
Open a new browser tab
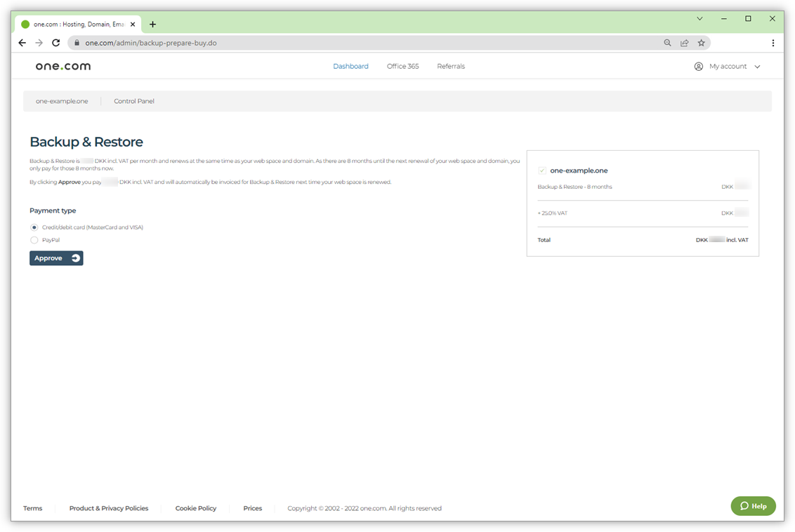(x=152, y=24)
